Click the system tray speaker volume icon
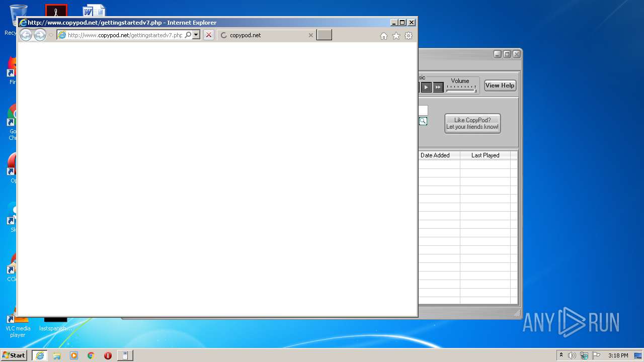Viewport: 644px width, 362px height. [x=572, y=355]
